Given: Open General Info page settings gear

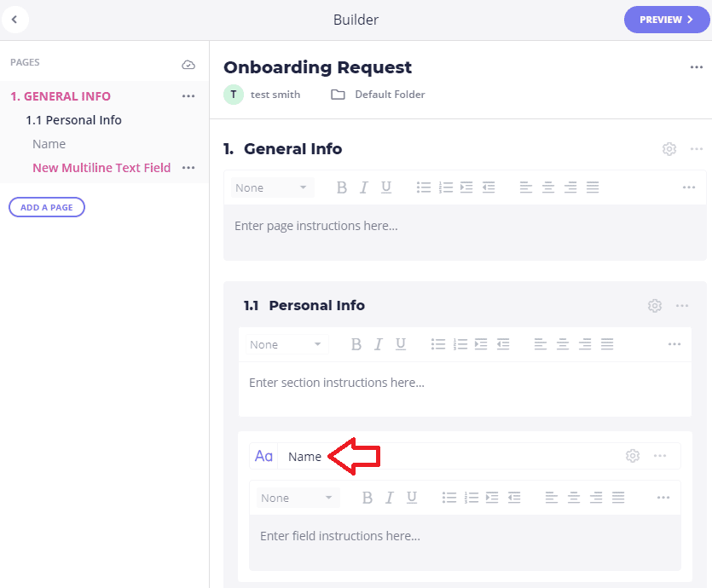Looking at the screenshot, I should [669, 149].
